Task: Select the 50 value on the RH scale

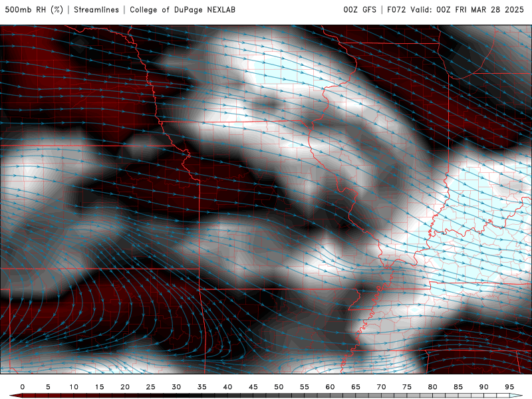Action: pos(279,387)
